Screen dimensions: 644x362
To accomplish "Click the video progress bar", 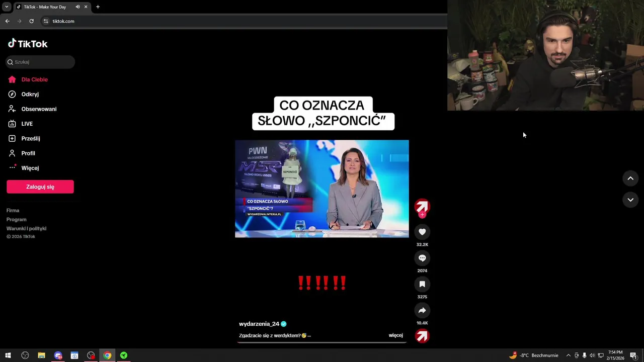I will [x=322, y=342].
